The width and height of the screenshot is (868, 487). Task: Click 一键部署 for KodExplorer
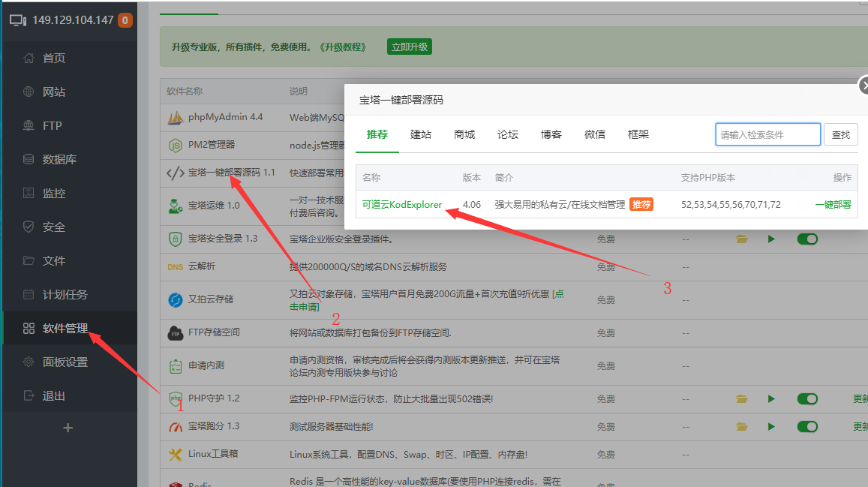[x=833, y=205]
